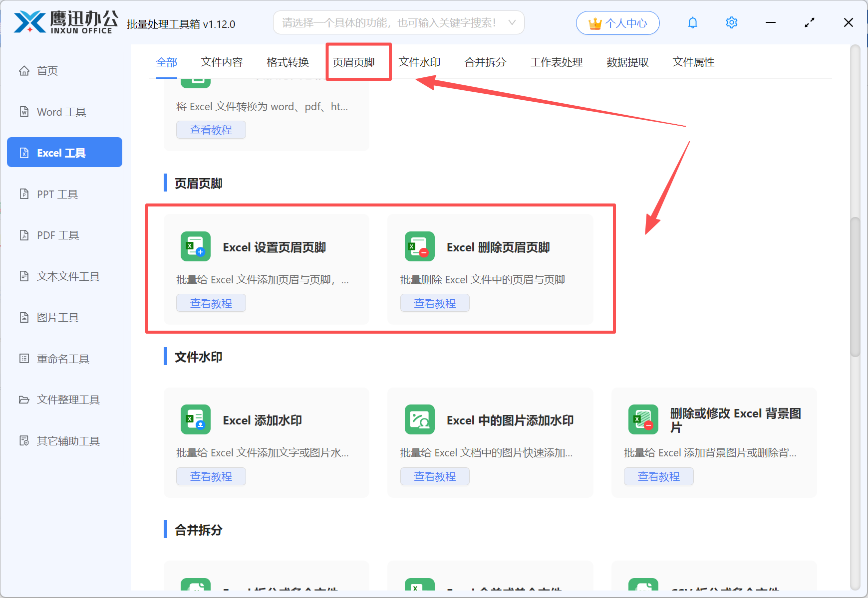Switch to the 格式转换 tab
This screenshot has width=868, height=598.
coord(288,62)
